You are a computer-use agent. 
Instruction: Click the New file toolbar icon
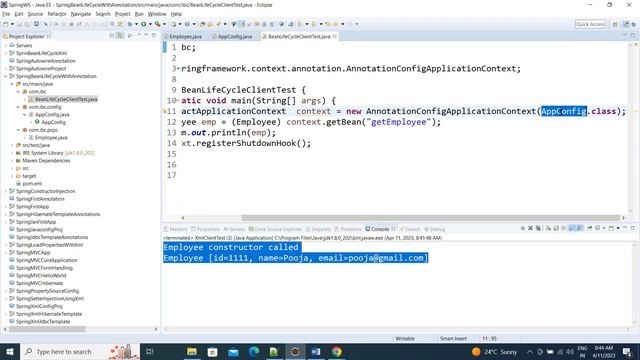click(x=6, y=24)
